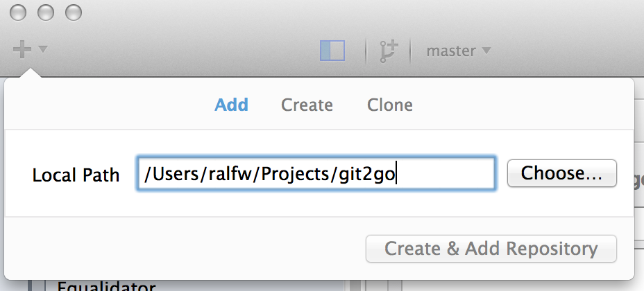Toggle the sidebar pane view icon
Screen dimensions: 644x291
pos(332,51)
